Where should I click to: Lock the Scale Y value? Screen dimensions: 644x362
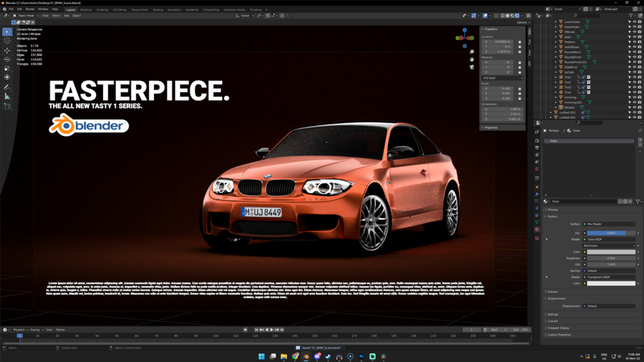click(520, 94)
